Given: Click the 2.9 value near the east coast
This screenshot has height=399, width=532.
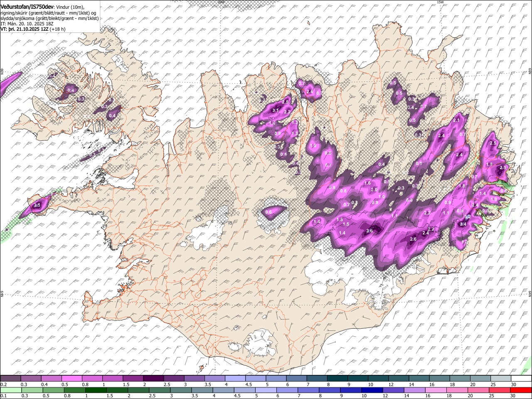Looking at the screenshot, I should [503, 167].
